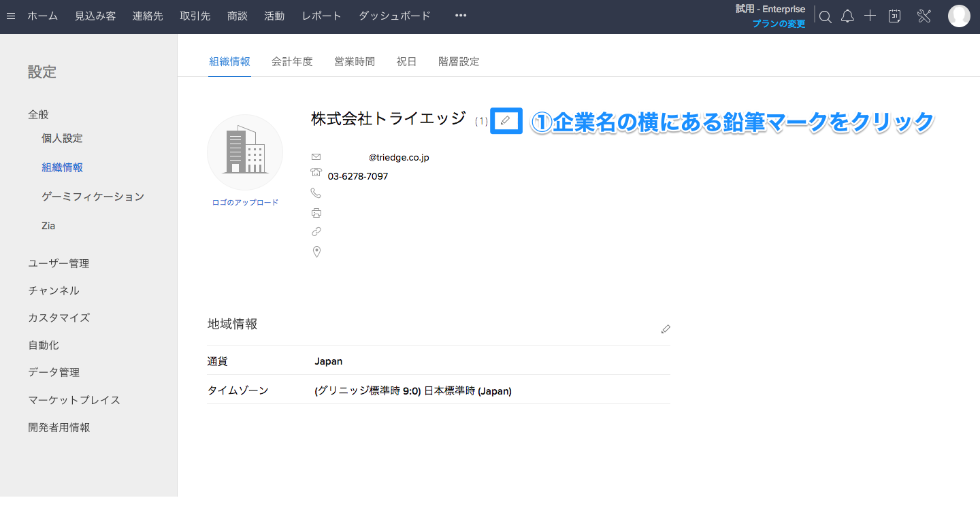Click the fax printer icon
Screen dimensions: 980x517
tap(316, 213)
